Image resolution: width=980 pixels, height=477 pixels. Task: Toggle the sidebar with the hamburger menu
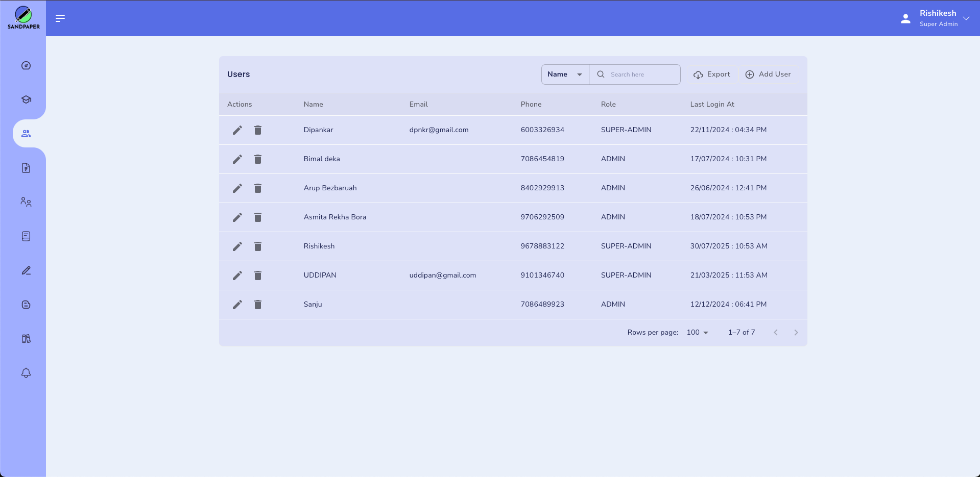(x=60, y=18)
